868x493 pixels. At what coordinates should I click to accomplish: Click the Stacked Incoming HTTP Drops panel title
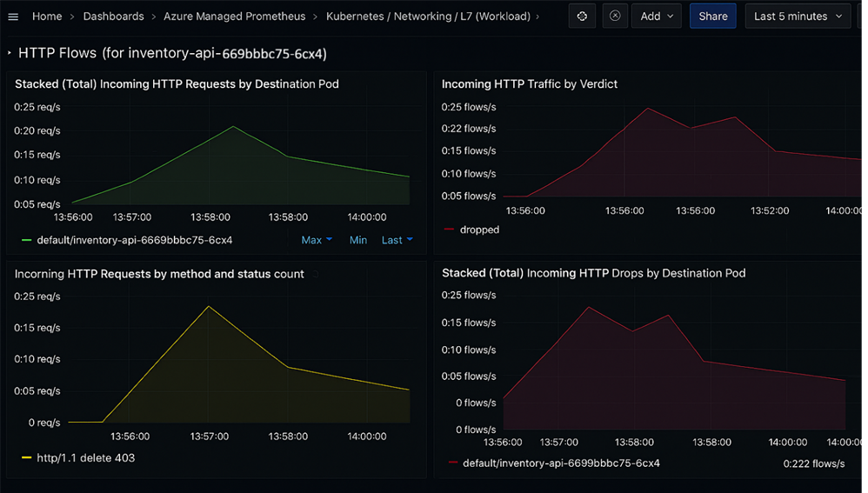pyautogui.click(x=593, y=273)
